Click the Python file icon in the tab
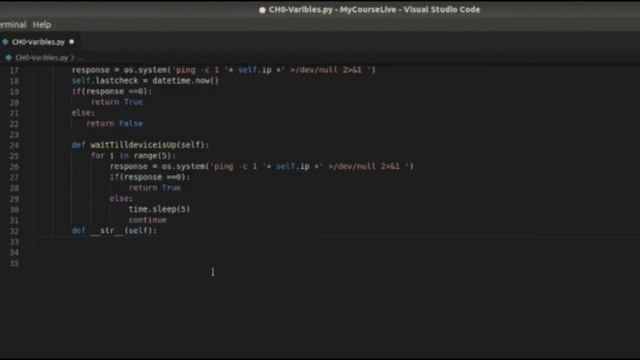 point(5,42)
